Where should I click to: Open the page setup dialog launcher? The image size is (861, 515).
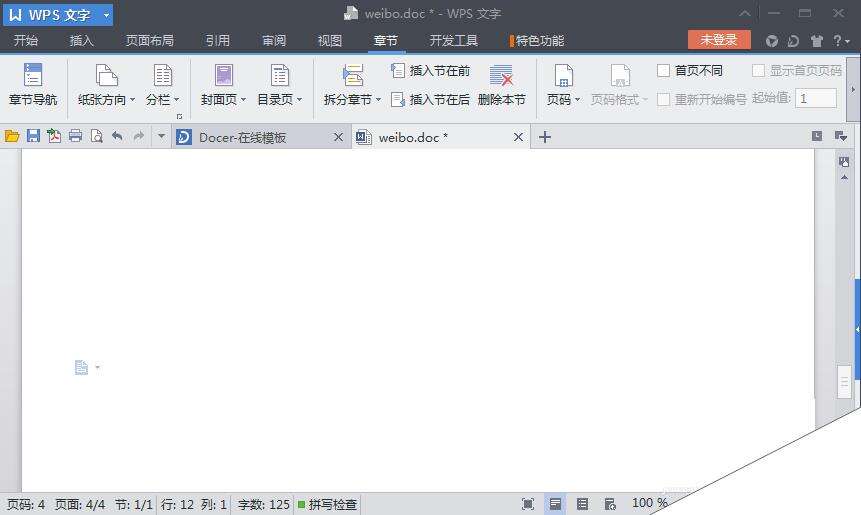pos(179,116)
